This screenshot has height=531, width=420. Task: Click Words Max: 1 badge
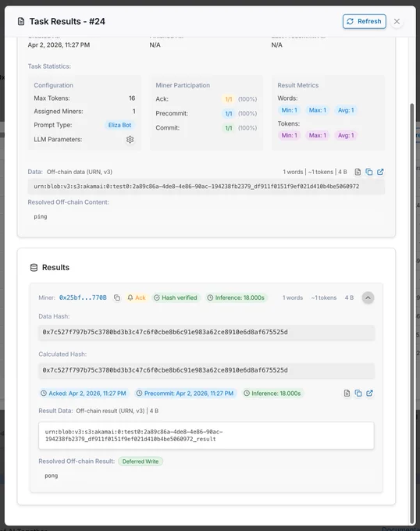tap(318, 110)
